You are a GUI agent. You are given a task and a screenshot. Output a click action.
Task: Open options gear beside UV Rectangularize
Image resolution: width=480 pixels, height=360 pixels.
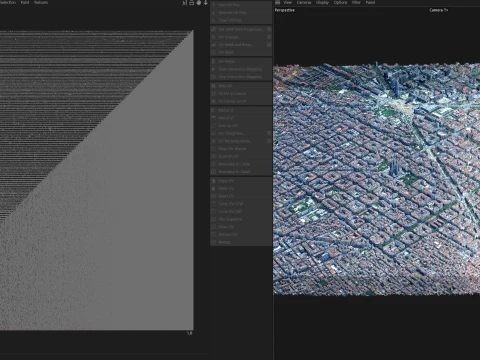pos(269,141)
